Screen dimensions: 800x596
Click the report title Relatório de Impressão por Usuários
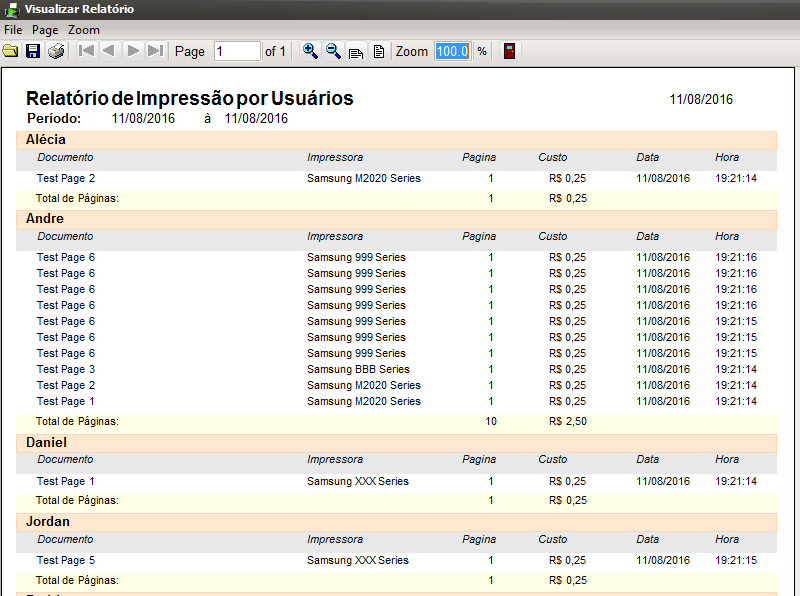coord(189,99)
